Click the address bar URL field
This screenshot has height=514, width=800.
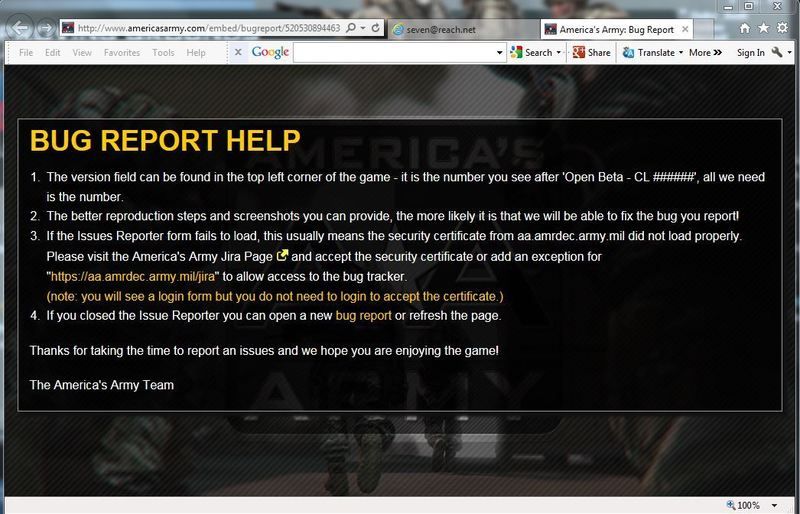tap(209, 29)
